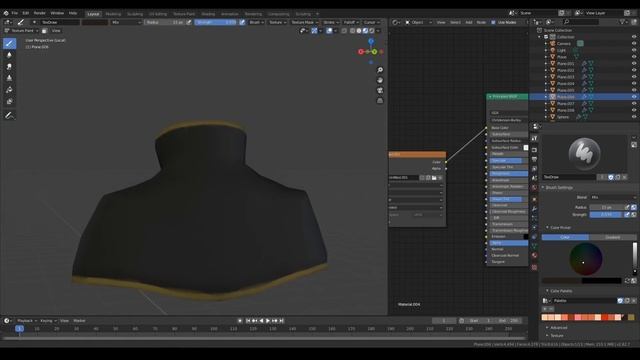This screenshot has width=640, height=360.
Task: Toggle visibility of Plane.001
Action: [x=634, y=63]
